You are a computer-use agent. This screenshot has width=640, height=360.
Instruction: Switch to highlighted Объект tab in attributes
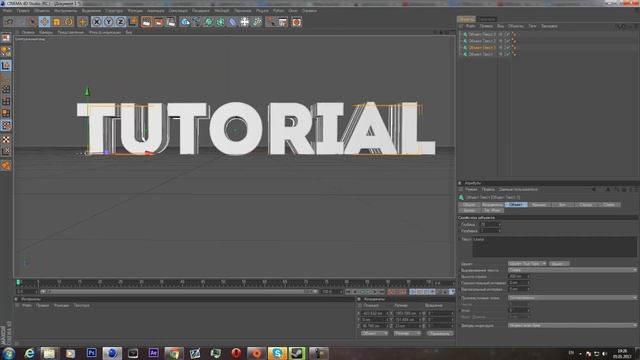(x=516, y=204)
